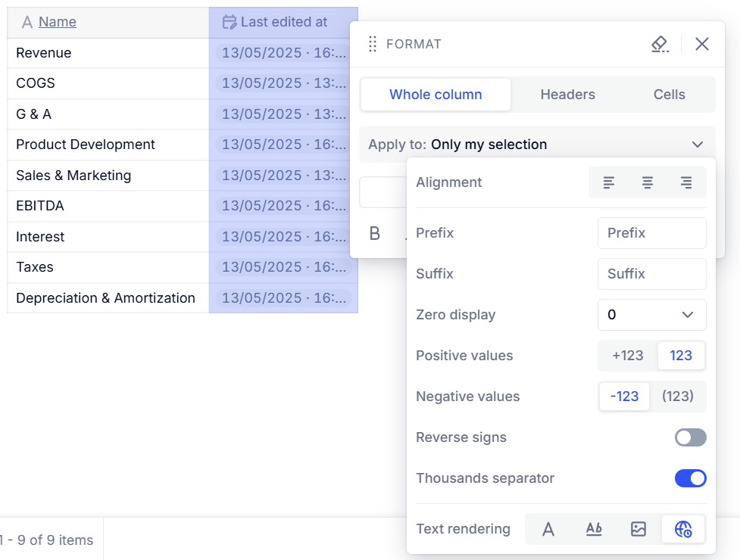Switch to the Whole column tab
Image resolution: width=740 pixels, height=560 pixels.
coord(436,95)
